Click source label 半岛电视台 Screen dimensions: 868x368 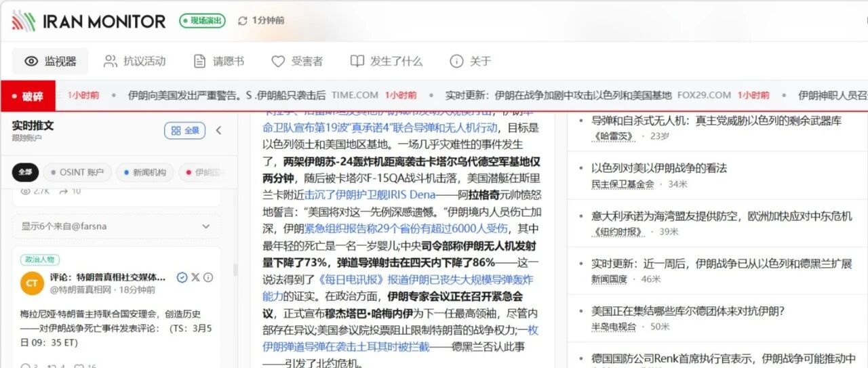[614, 326]
